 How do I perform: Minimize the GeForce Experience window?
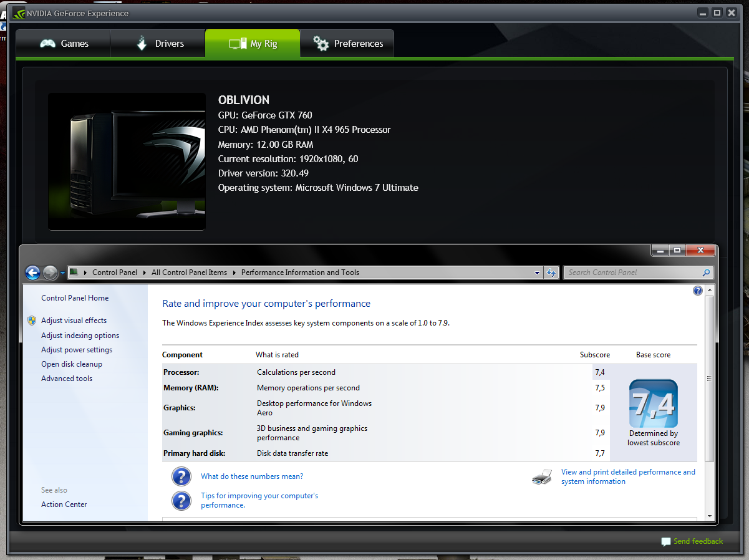703,12
